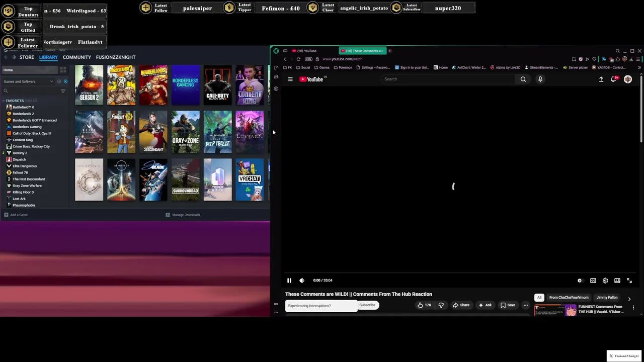Toggle closed captions on the video
644x362 pixels.
[593, 281]
